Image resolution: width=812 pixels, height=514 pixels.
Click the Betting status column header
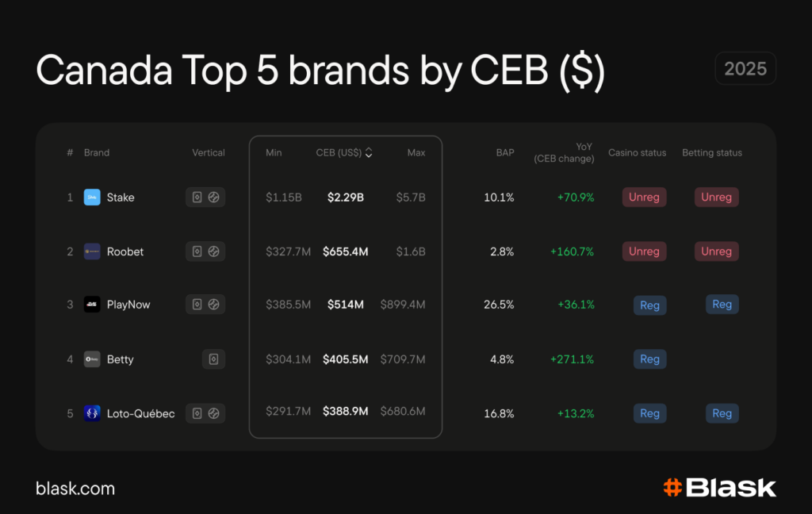[712, 152]
